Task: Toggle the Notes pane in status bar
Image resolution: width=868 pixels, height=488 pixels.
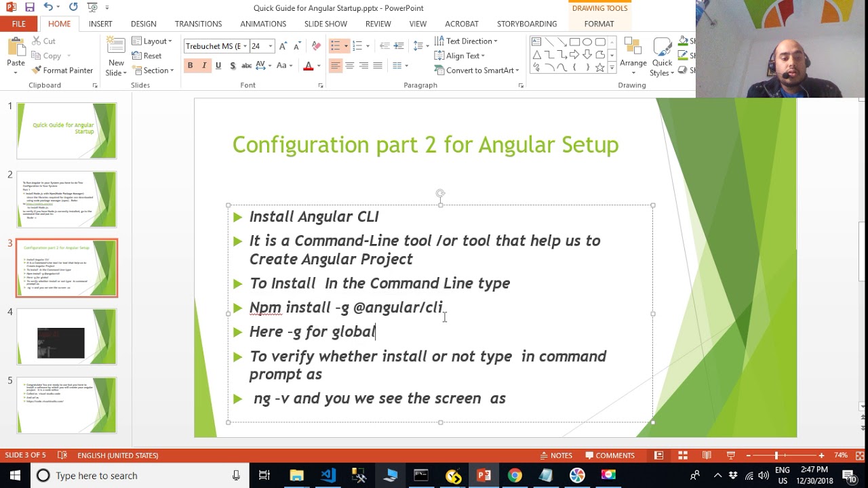Action: (x=556, y=455)
